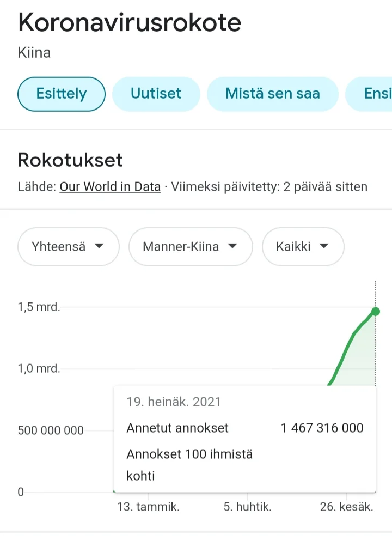Open the Mistä sen saa tab
The width and height of the screenshot is (392, 540).
point(272,94)
